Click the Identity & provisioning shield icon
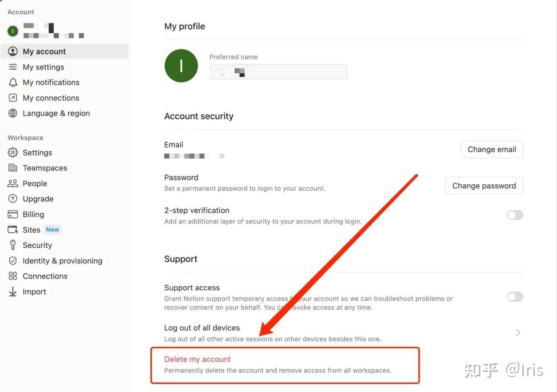The image size is (557, 392). point(13,261)
